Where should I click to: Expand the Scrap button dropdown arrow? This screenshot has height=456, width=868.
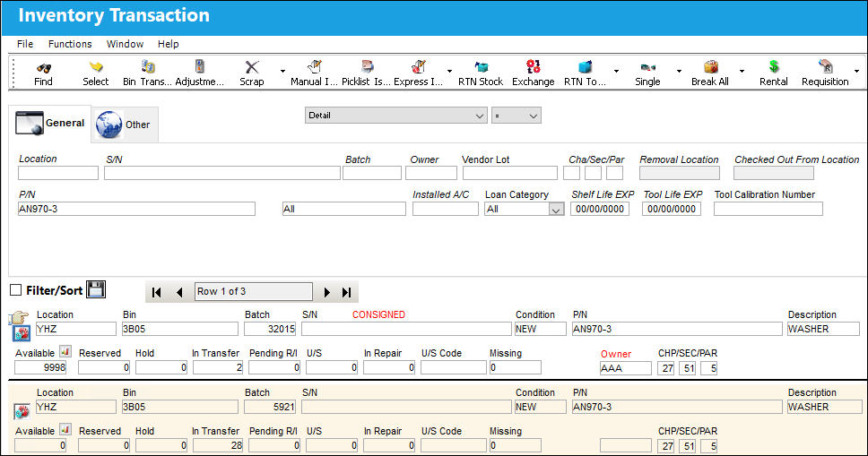[x=282, y=72]
